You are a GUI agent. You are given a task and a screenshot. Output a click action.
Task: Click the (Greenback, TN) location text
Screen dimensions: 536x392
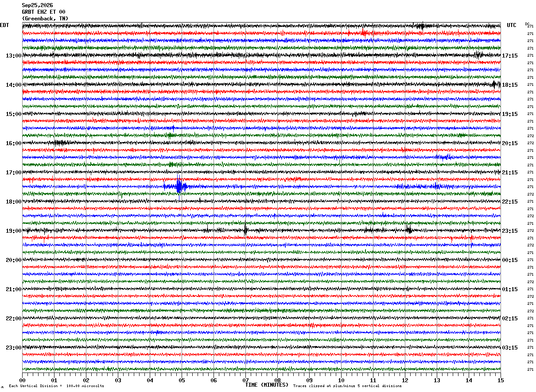45,19
